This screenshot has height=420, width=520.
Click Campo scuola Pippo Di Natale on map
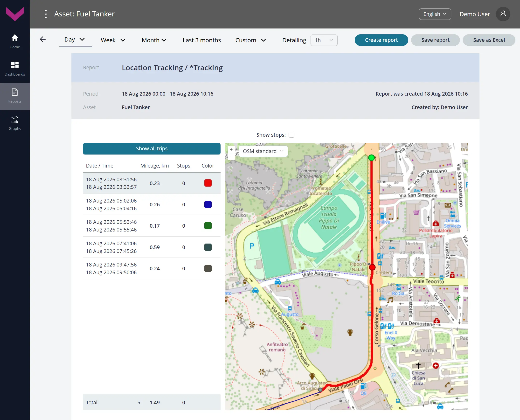click(x=329, y=217)
